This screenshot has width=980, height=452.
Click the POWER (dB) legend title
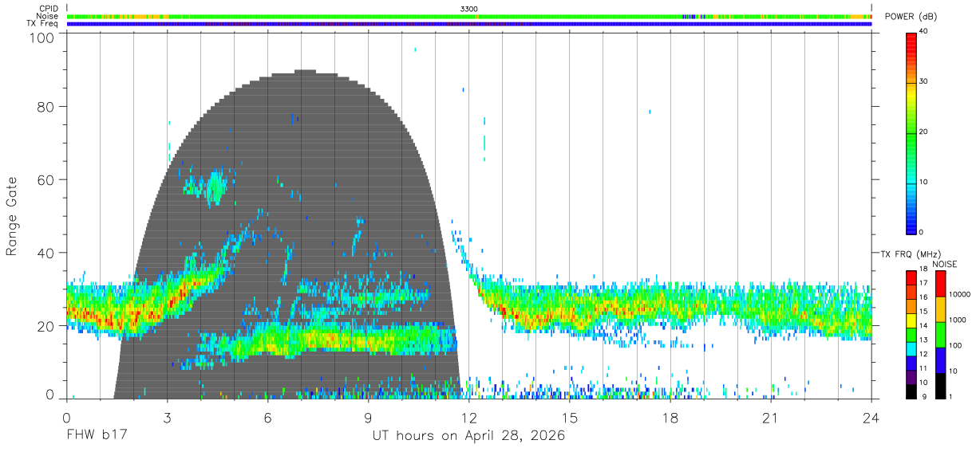(x=911, y=17)
